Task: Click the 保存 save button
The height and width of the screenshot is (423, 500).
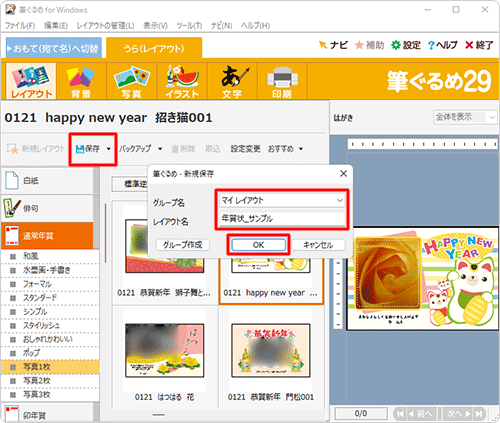Action: (88, 149)
